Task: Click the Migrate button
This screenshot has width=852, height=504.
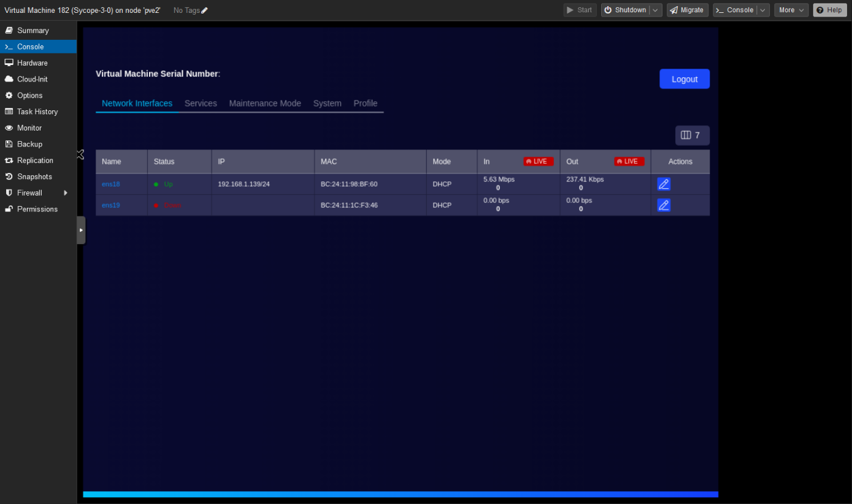Action: pos(687,10)
